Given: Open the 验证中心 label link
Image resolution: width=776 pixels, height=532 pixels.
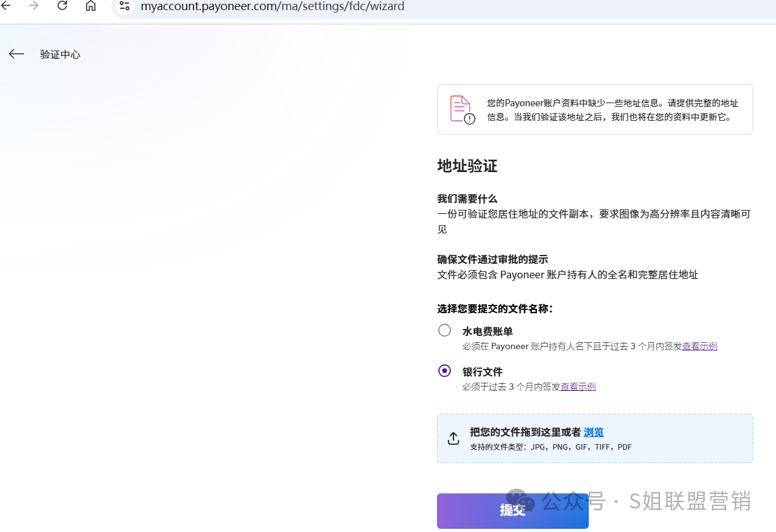Looking at the screenshot, I should (60, 54).
